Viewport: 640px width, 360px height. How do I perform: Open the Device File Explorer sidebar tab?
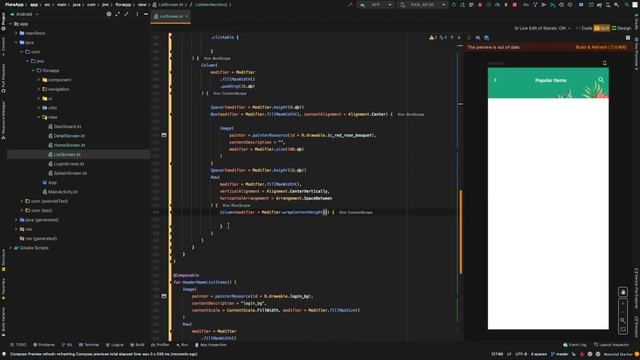(x=636, y=288)
